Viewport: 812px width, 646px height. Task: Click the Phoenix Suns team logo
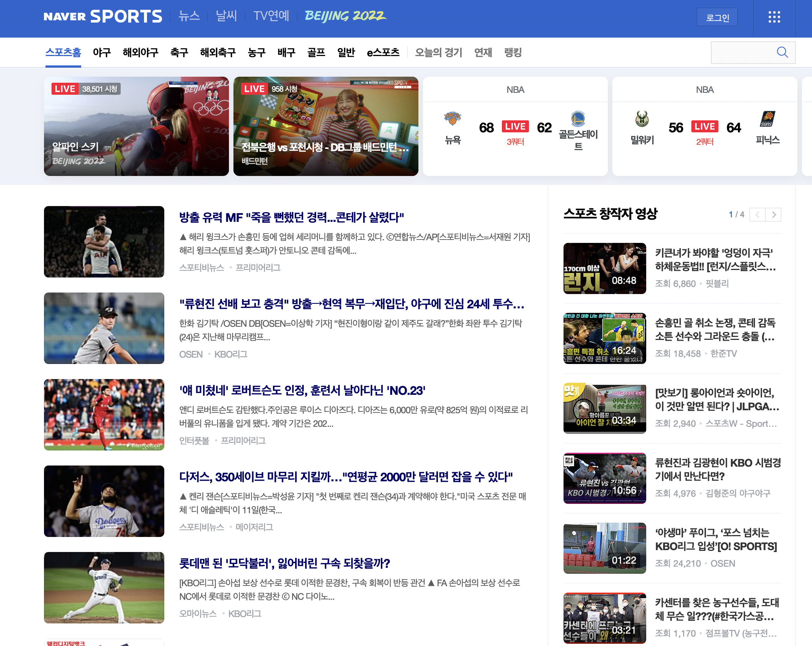click(x=767, y=119)
